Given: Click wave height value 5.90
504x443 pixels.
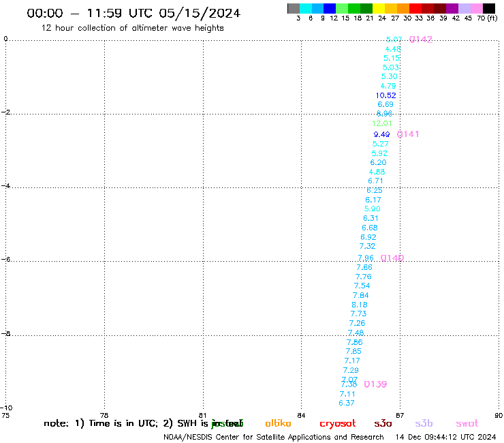Looking at the screenshot, I should click(x=372, y=209).
